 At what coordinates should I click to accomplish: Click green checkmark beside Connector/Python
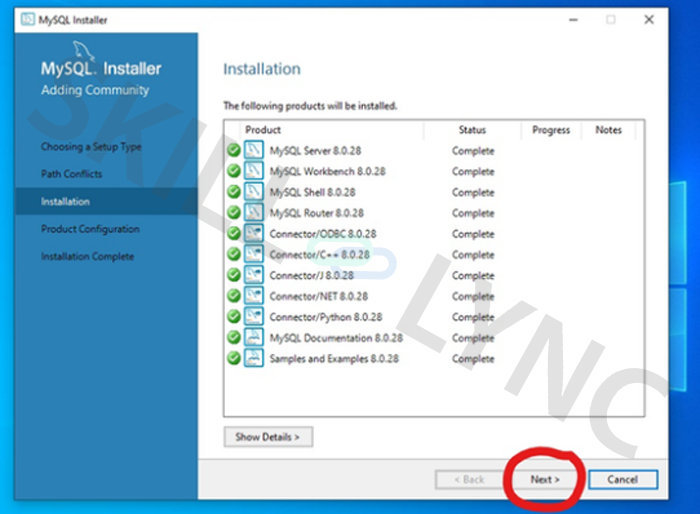(x=233, y=316)
